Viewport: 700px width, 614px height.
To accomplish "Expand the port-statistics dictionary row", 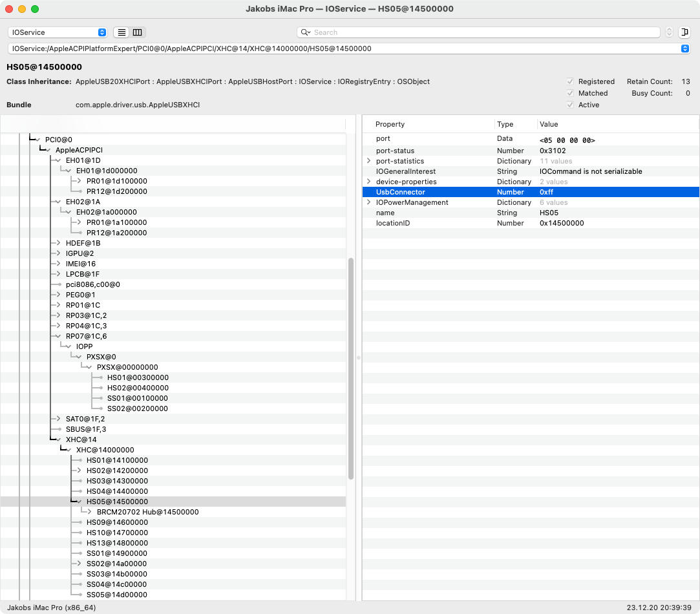I will 369,161.
